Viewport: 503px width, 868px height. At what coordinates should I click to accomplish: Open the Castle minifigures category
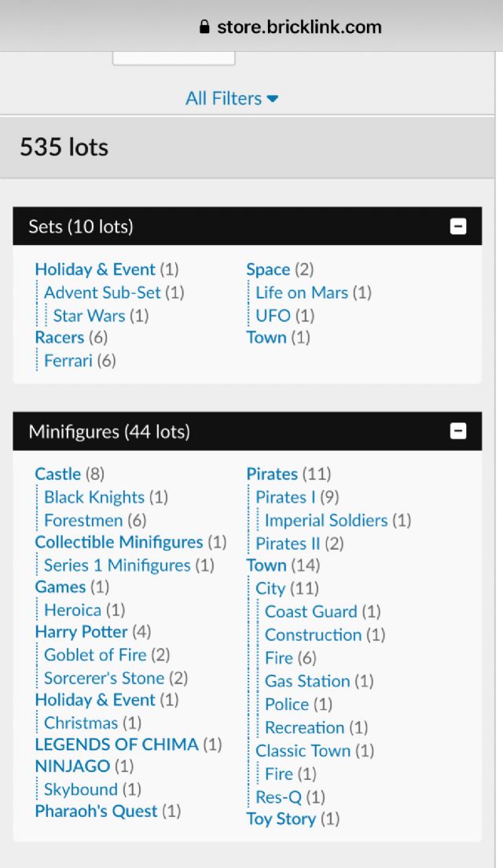(57, 474)
